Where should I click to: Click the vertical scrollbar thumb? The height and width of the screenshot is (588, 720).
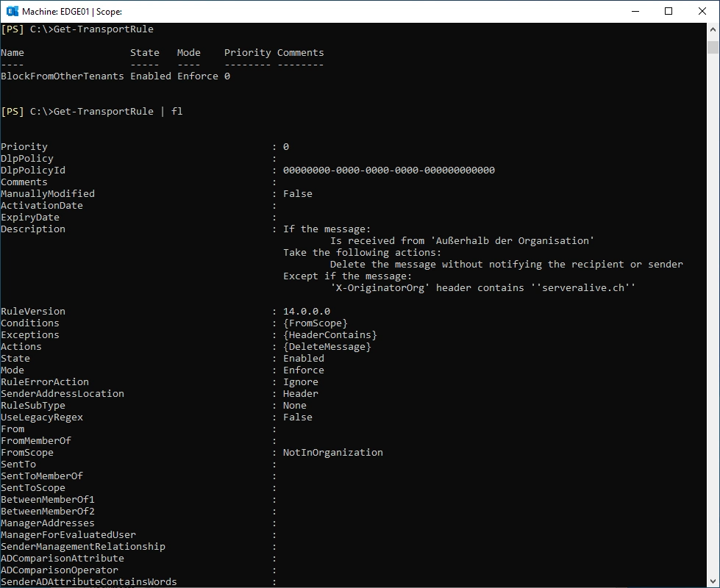[x=713, y=47]
